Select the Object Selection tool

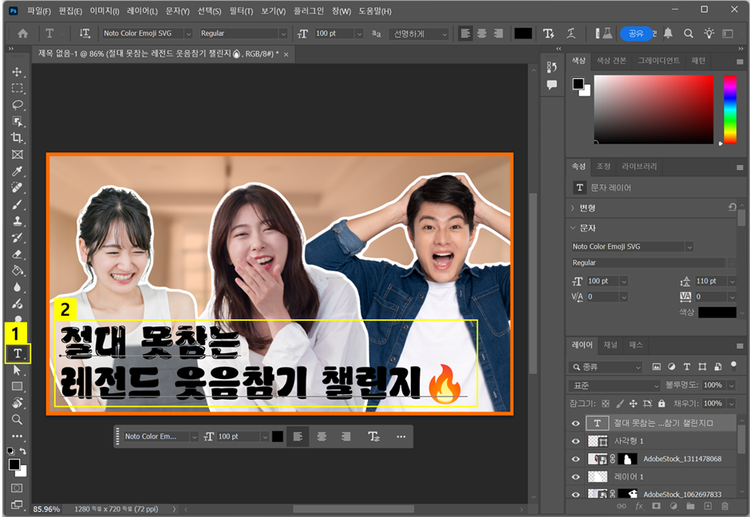point(17,121)
